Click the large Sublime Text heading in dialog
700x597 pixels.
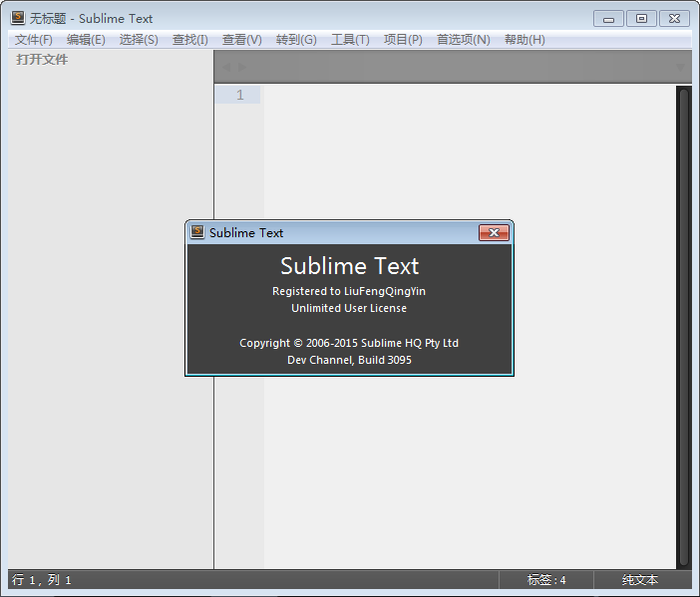[350, 266]
